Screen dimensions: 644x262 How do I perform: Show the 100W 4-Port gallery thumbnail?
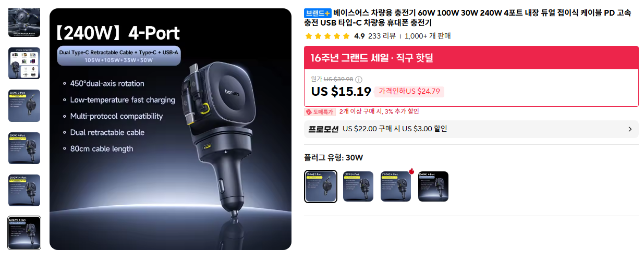point(24,190)
